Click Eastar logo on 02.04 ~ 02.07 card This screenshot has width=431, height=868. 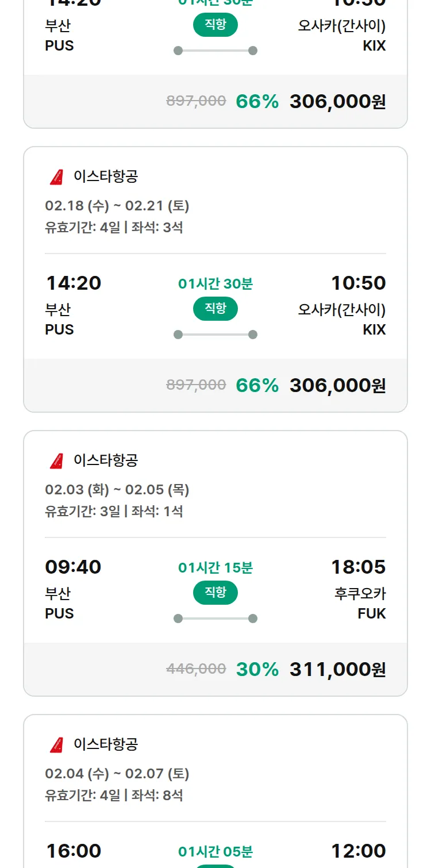click(56, 744)
